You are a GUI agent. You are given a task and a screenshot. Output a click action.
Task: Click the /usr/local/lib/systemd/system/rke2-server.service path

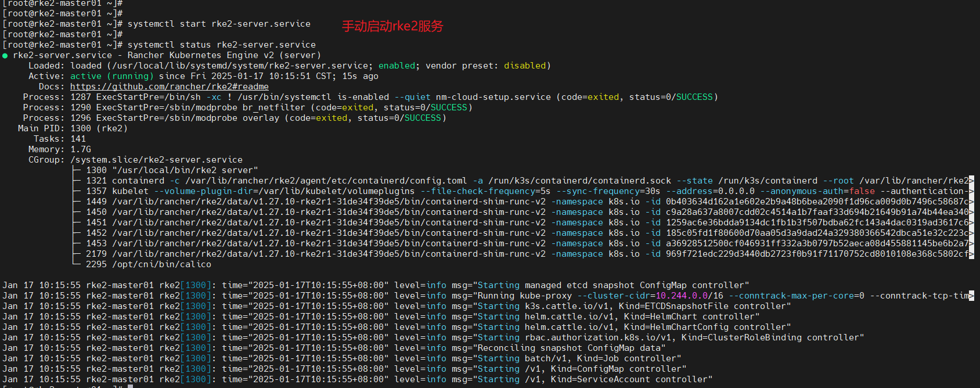[x=240, y=66]
